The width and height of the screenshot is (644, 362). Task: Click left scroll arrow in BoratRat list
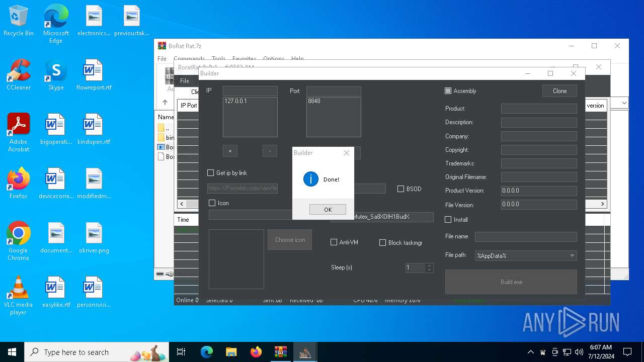click(x=182, y=204)
